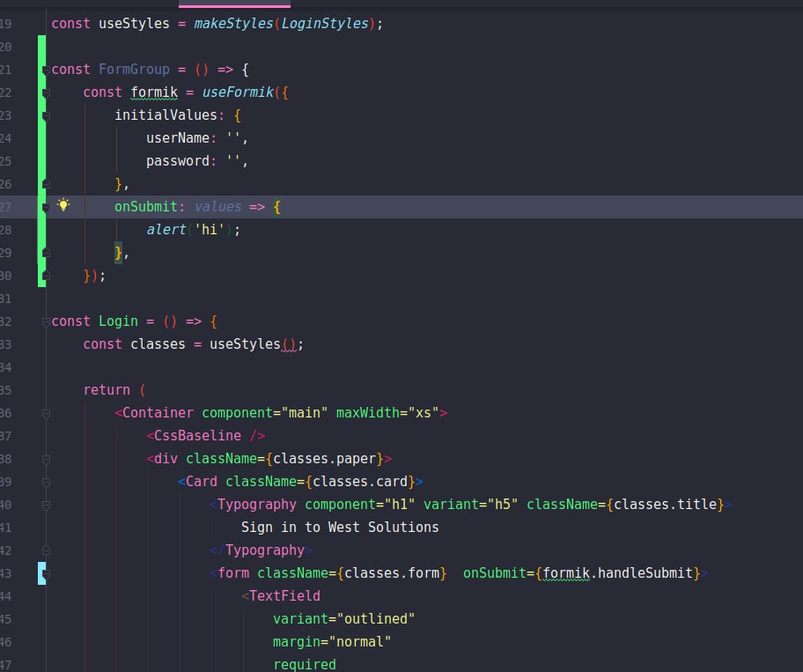Click onSubmit key in useFormik options
Image resolution: width=803 pixels, height=672 pixels.
pos(145,206)
